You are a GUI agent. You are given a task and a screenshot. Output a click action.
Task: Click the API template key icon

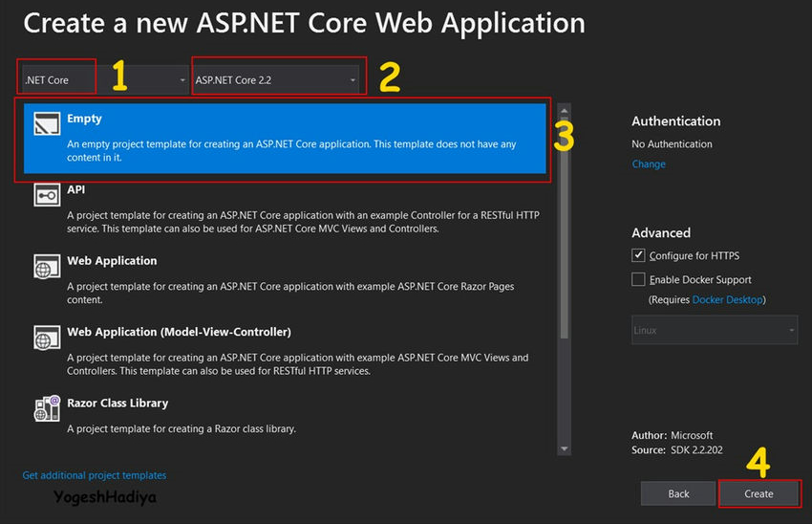pyautogui.click(x=47, y=195)
